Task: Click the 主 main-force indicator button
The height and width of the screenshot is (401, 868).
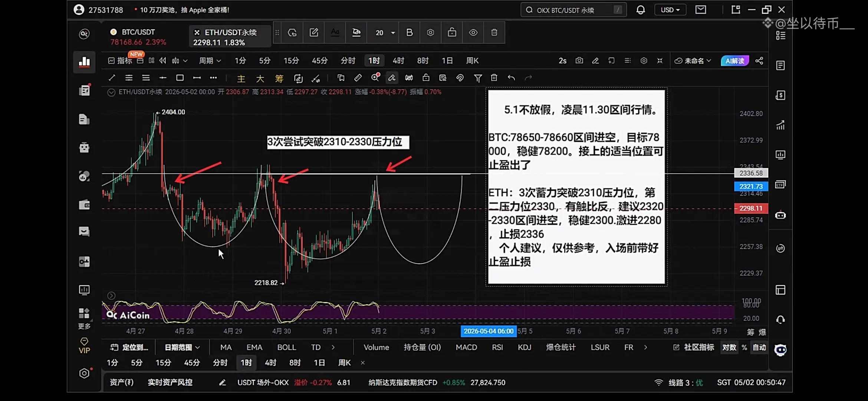Action: point(241,78)
